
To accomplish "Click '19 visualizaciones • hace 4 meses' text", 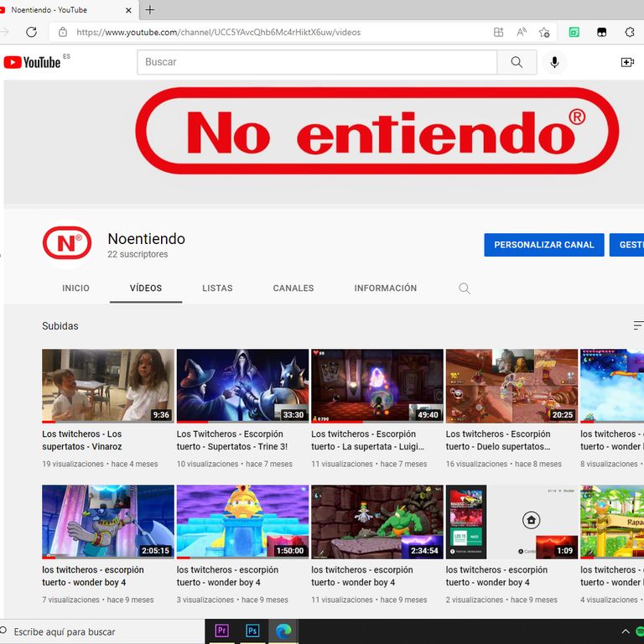I will [100, 464].
